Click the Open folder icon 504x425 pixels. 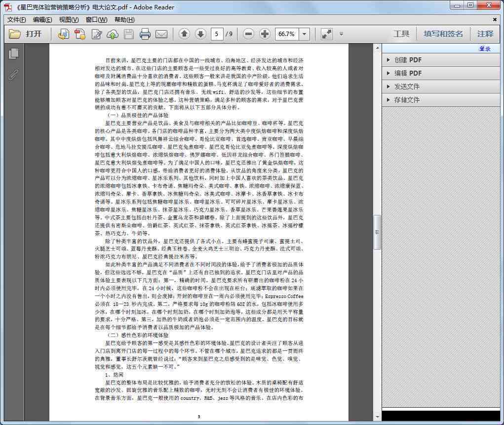pos(14,34)
